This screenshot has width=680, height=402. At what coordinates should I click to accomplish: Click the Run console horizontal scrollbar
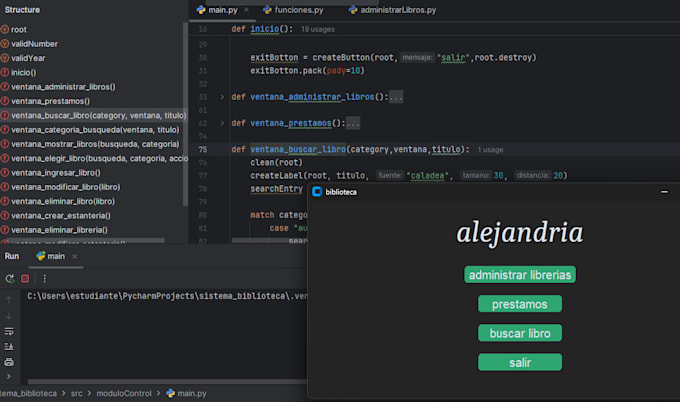[167, 382]
